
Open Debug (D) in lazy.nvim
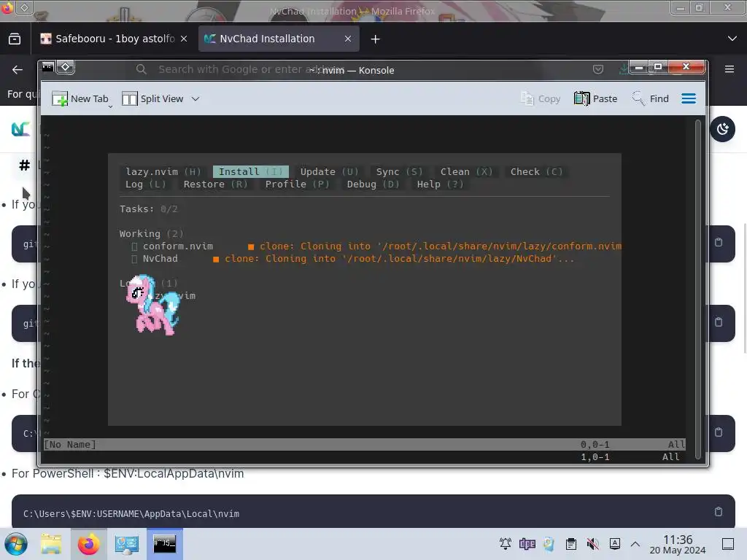pos(373,184)
